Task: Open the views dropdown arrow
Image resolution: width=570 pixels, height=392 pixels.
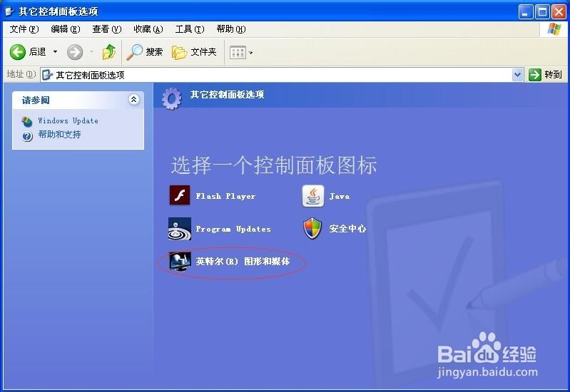Action: 250,53
